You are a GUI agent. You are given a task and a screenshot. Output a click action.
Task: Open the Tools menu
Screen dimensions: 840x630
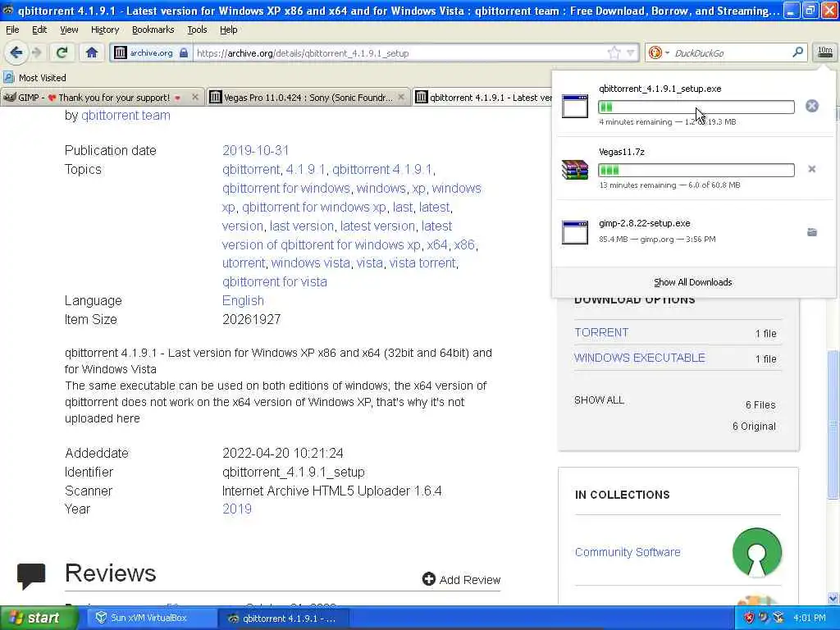coord(197,30)
